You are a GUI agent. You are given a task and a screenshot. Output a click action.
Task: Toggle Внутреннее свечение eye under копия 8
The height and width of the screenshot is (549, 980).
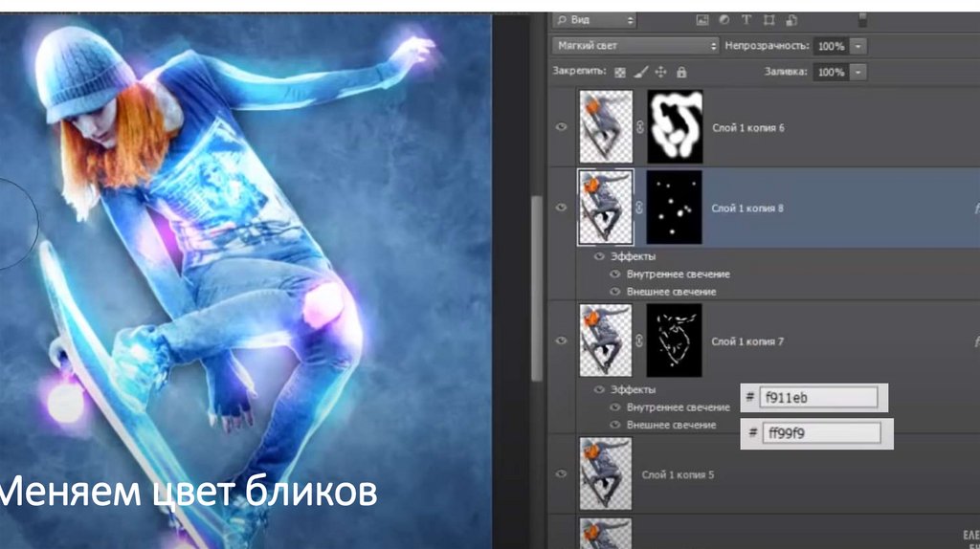coord(615,274)
